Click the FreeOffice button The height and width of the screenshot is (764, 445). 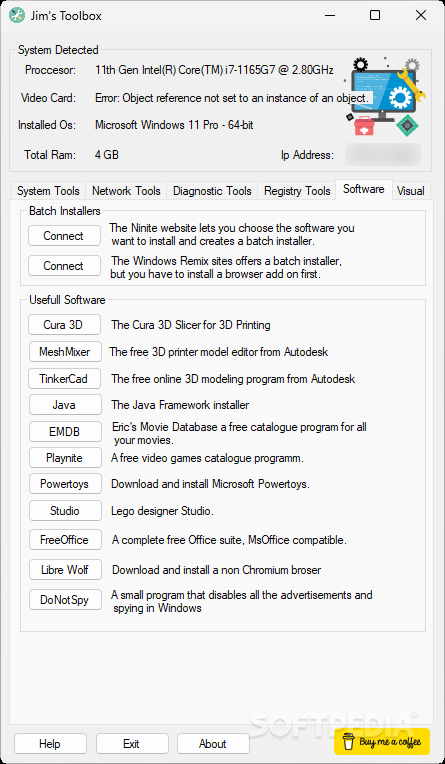(65, 540)
